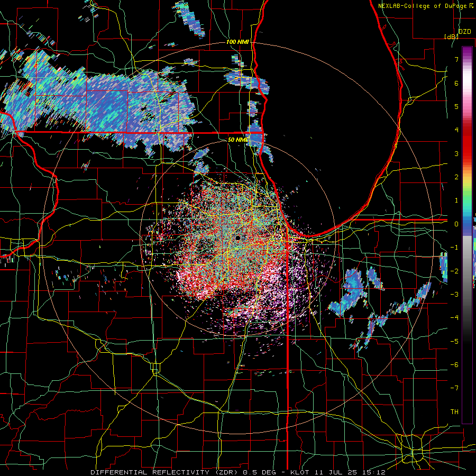Click the DZD product label above color scale
This screenshot has height=476, width=476.
pyautogui.click(x=464, y=32)
